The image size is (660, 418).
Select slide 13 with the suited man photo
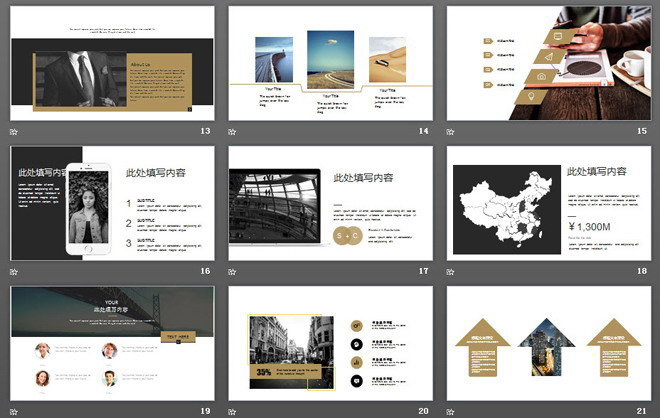112,63
